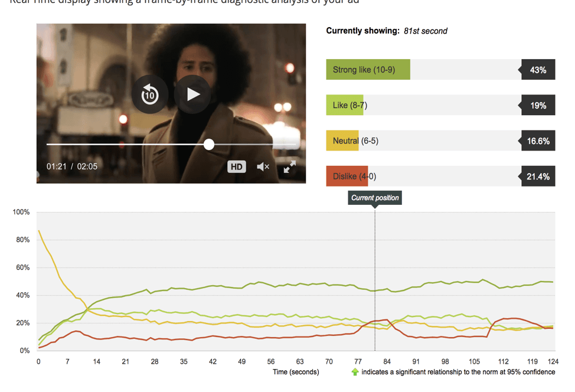Screen dimensions: 575x392
Task: Toggle HD video quality
Action: point(236,167)
